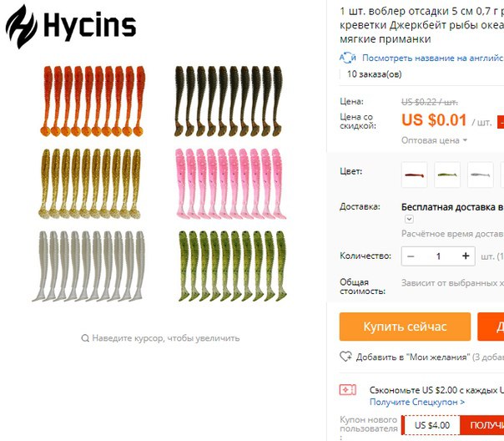Click the Купить сейчас button
Image resolution: width=504 pixels, height=441 pixels.
point(405,327)
